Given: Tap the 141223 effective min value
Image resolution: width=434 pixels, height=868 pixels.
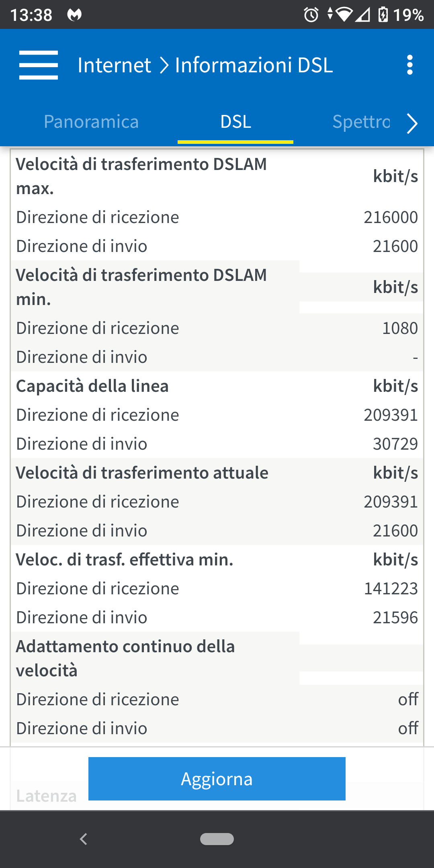Looking at the screenshot, I should [x=391, y=589].
